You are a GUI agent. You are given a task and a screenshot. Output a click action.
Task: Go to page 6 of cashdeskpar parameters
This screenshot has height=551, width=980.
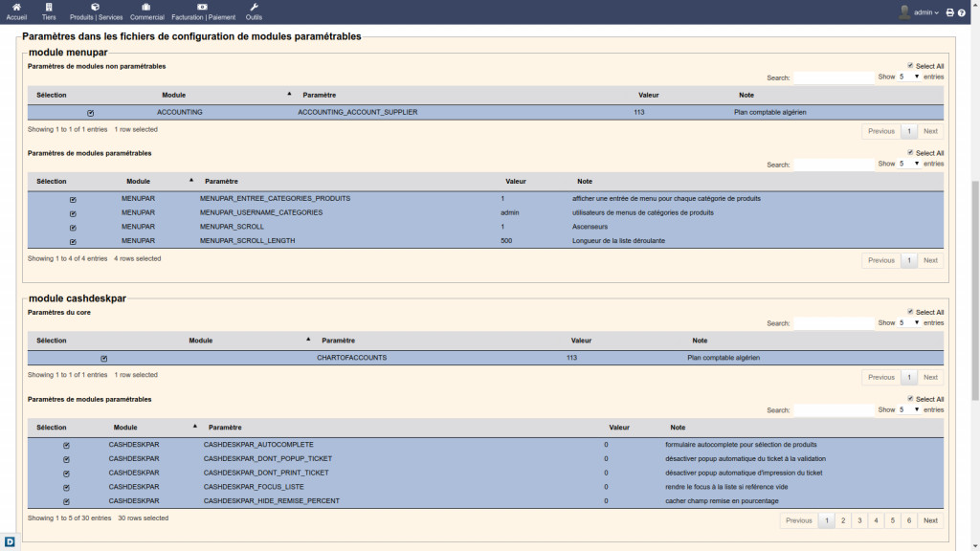(908, 520)
